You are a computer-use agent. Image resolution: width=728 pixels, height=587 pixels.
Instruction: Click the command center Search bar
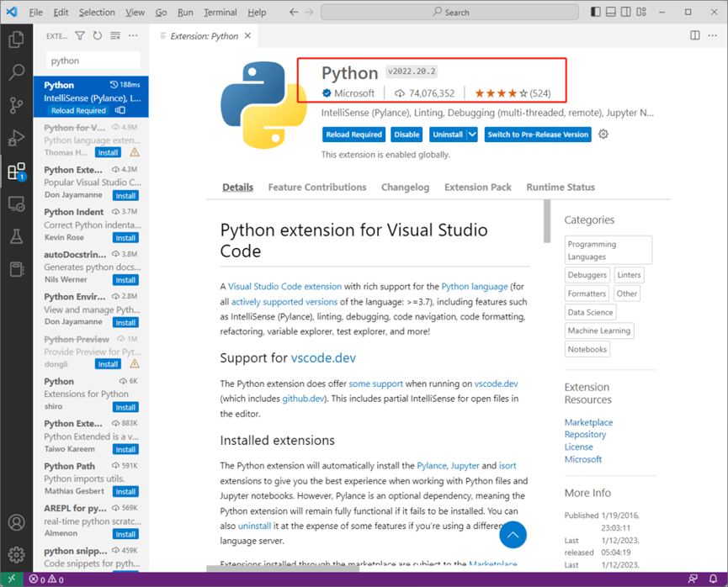pyautogui.click(x=450, y=12)
